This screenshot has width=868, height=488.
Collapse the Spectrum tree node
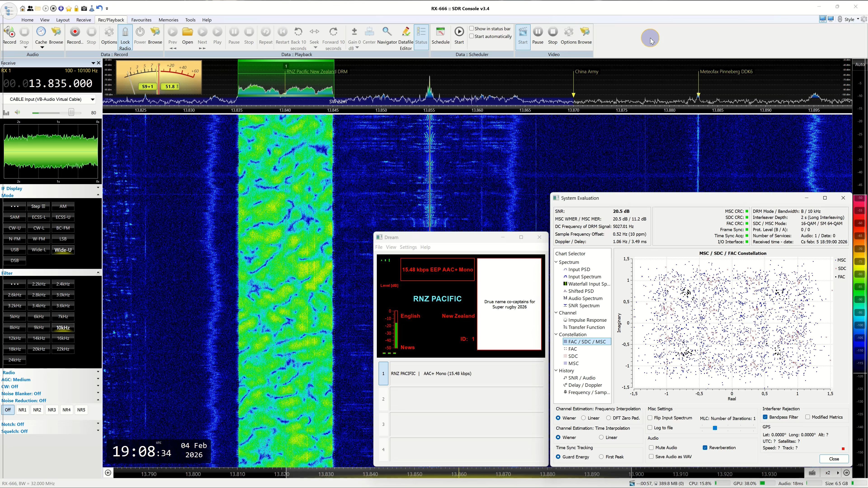click(x=556, y=262)
